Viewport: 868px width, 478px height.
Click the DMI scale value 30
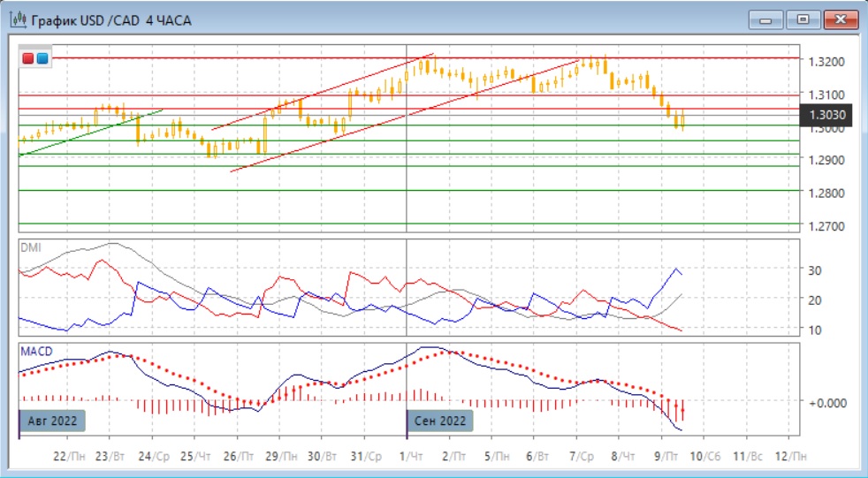click(813, 270)
